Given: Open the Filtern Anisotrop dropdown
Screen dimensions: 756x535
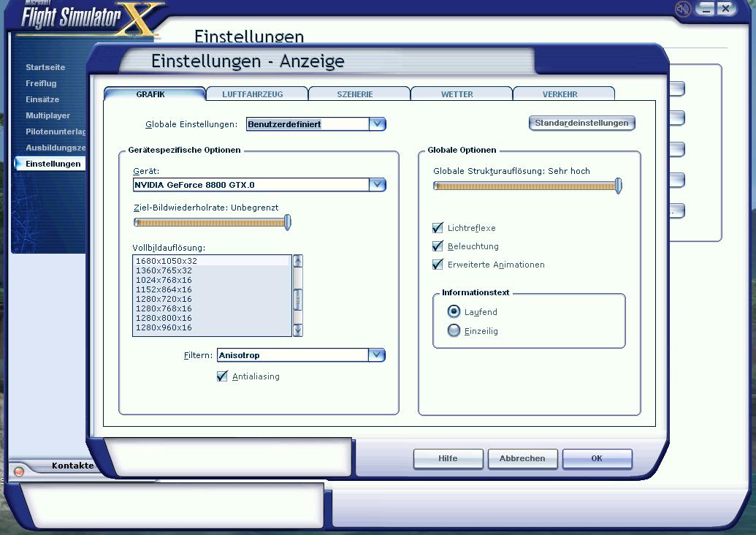Looking at the screenshot, I should tap(377, 355).
